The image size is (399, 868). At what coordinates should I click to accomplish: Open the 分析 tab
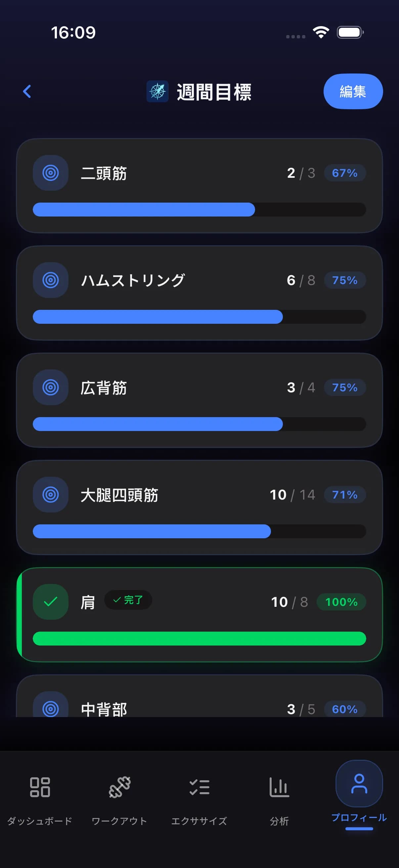click(x=279, y=797)
